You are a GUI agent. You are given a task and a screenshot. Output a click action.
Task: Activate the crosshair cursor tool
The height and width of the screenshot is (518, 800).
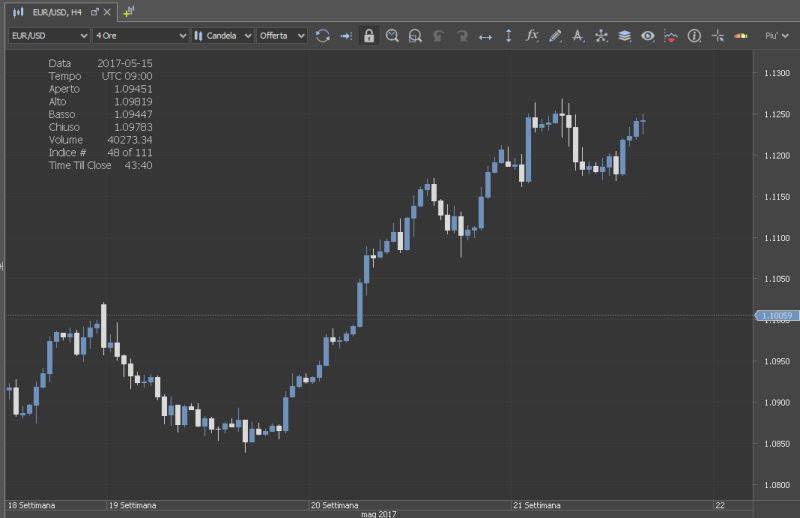(718, 36)
